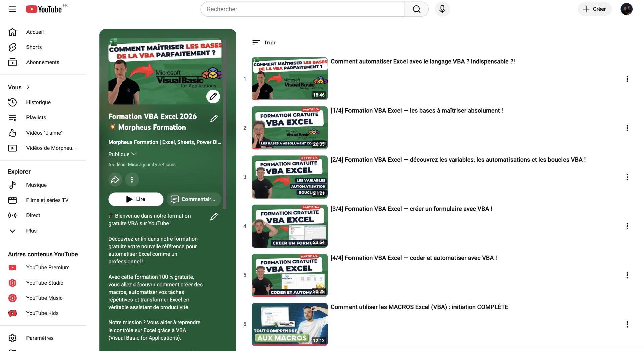Open Comment utiliser les MACROS title

pos(420,307)
